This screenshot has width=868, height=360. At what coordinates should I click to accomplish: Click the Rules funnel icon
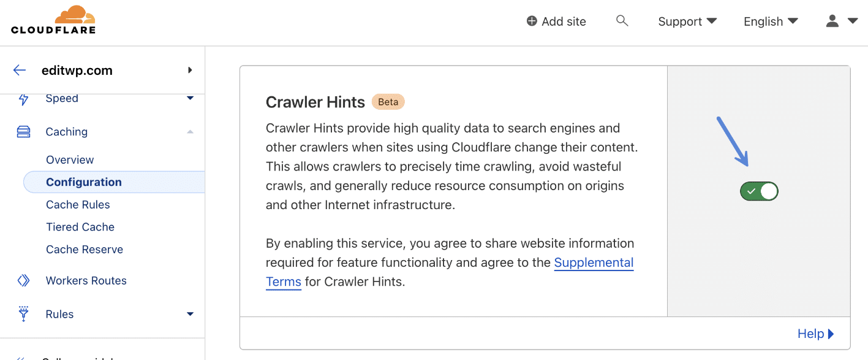(x=23, y=314)
